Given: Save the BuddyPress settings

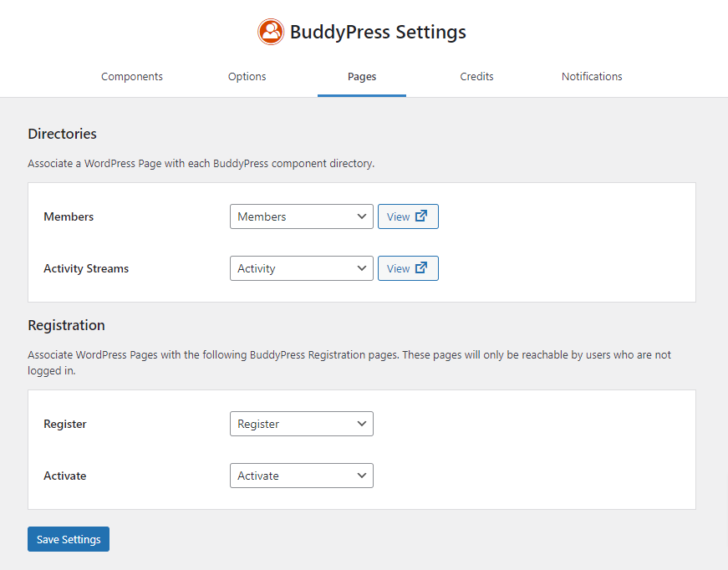Looking at the screenshot, I should point(69,539).
